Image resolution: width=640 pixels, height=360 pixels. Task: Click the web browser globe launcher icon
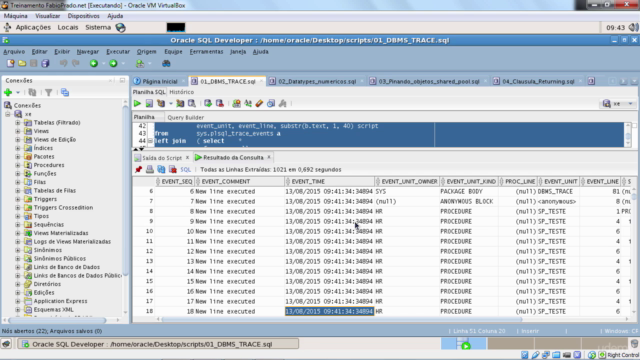pyautogui.click(x=120, y=27)
